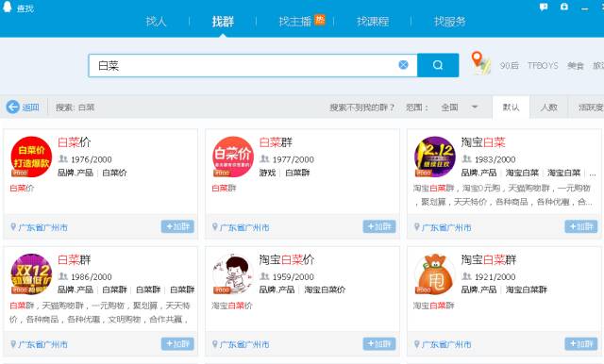Click the magnifier search button
This screenshot has height=364, width=604.
[438, 65]
